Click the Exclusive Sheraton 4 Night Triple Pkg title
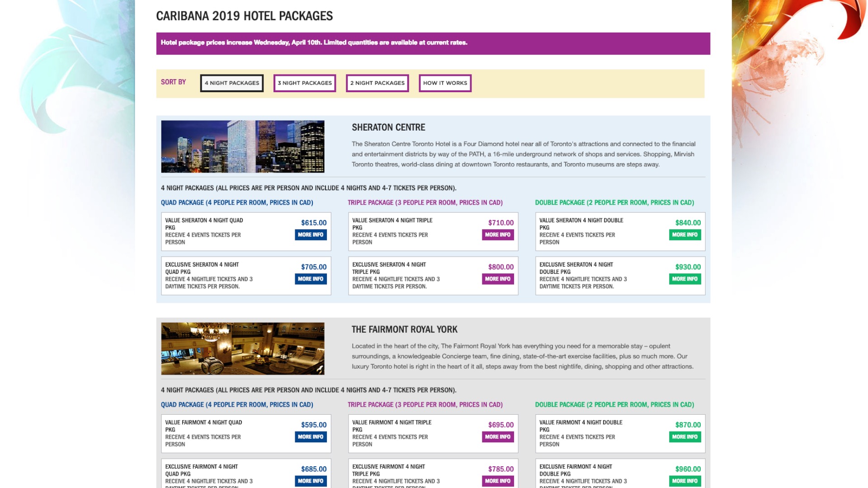 pyautogui.click(x=389, y=268)
